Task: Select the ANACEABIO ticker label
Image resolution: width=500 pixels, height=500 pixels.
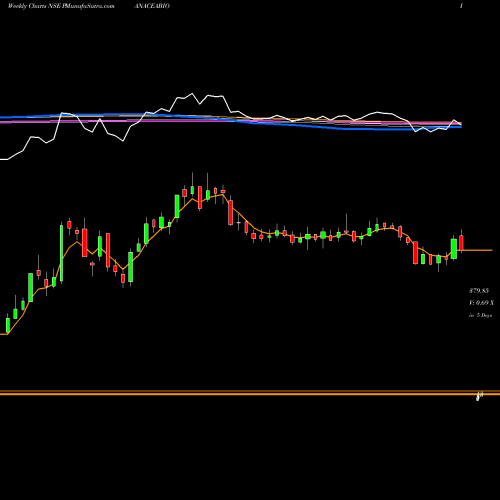Action: (152, 6)
